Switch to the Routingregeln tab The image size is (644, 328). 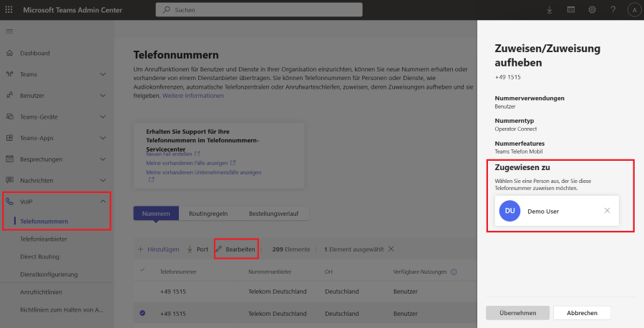[x=208, y=213]
